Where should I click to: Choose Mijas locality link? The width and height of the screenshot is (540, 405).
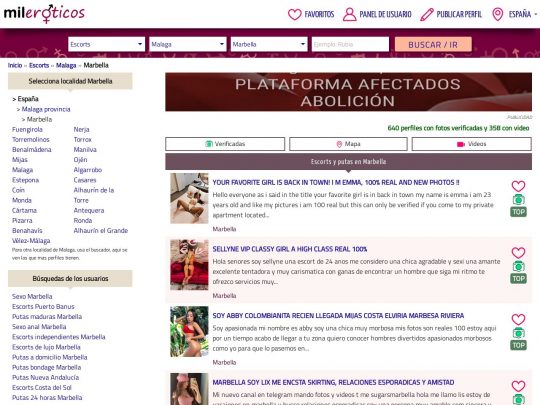pos(20,160)
